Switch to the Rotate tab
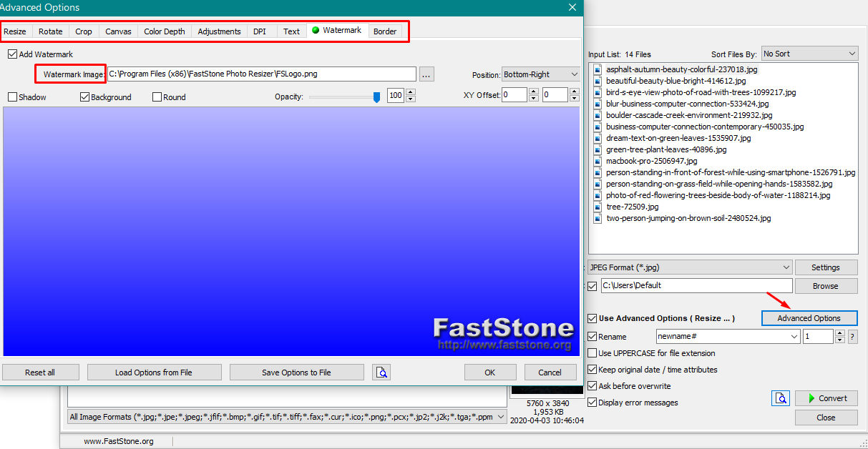 [51, 31]
